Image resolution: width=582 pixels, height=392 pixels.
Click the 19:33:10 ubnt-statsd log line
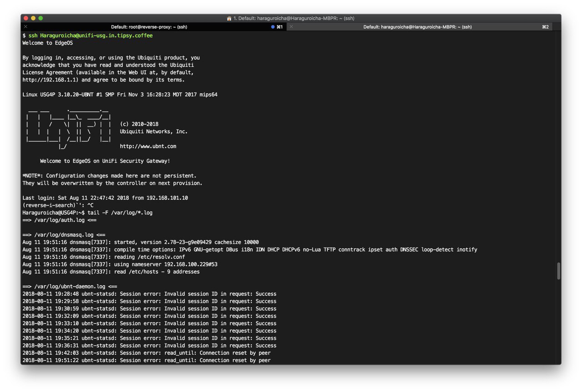149,323
